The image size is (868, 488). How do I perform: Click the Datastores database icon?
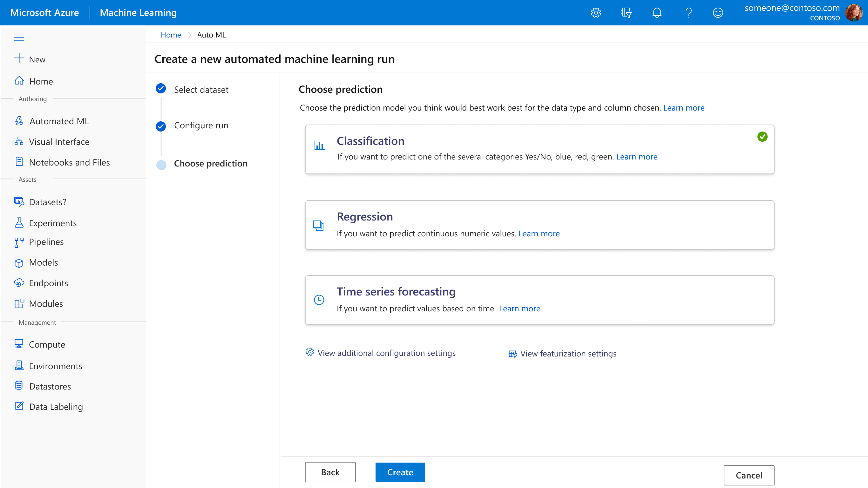(x=19, y=386)
